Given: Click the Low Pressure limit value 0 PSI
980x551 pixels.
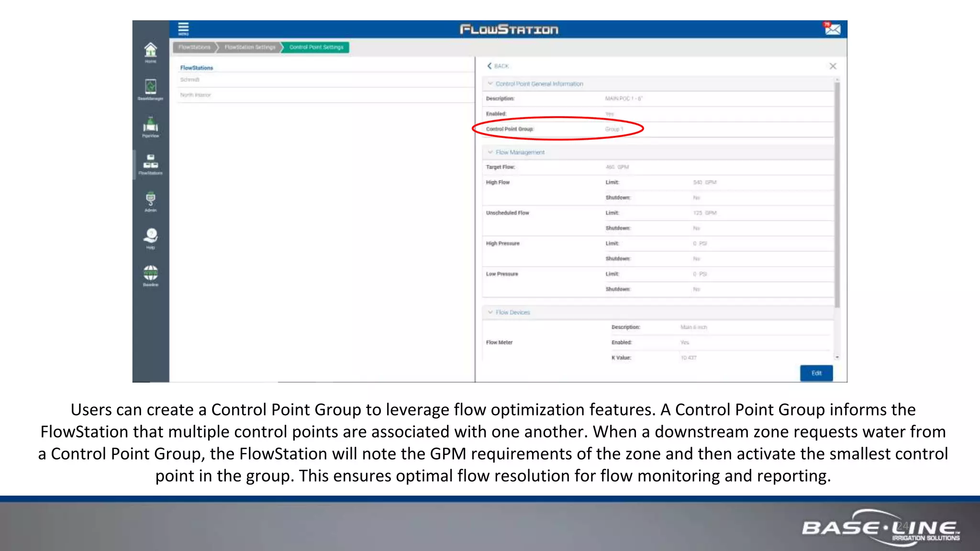Looking at the screenshot, I should tap(700, 274).
